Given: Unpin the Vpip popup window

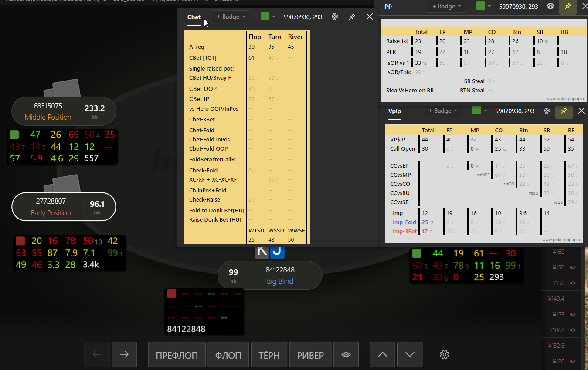Looking at the screenshot, I should [x=564, y=111].
